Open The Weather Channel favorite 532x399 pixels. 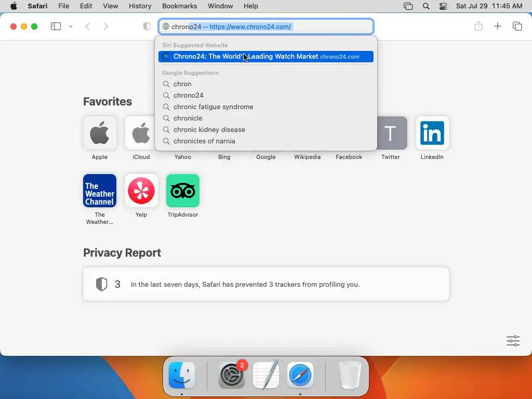(100, 191)
